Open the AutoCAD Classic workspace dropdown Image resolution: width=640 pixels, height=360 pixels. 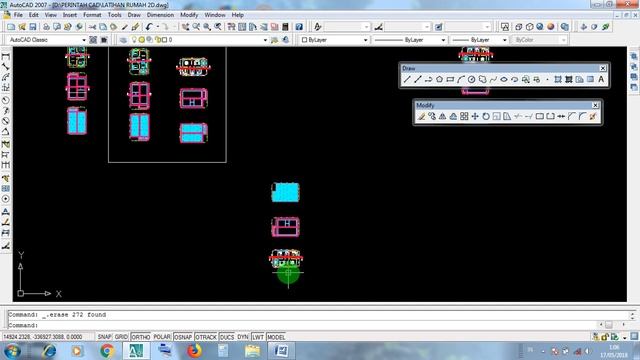coord(47,40)
